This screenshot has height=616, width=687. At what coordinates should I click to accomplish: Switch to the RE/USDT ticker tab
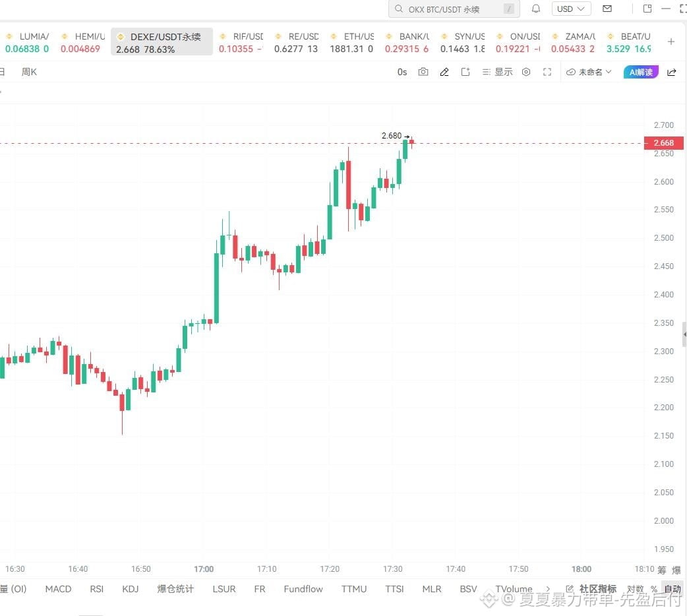tap(296, 42)
